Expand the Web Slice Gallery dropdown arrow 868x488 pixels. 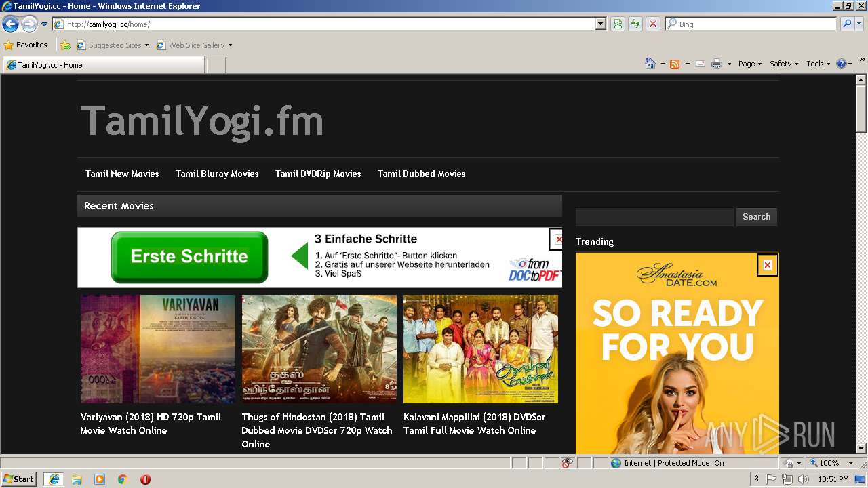230,45
